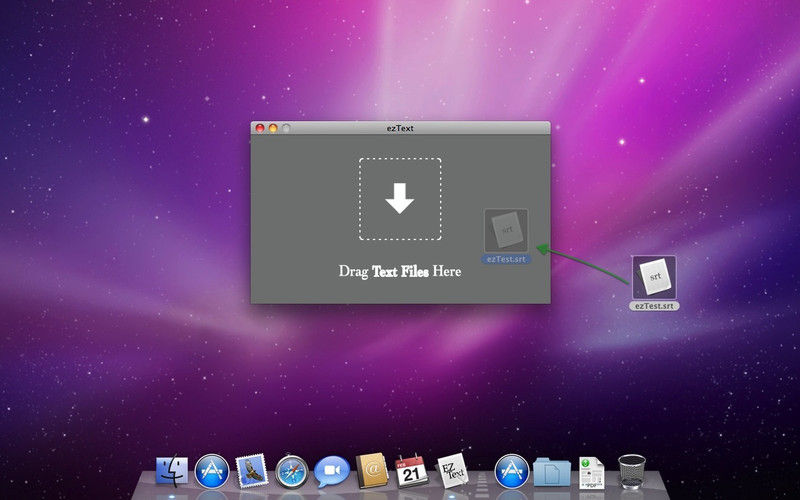The height and width of the screenshot is (500, 800).
Task: Select the ezTest.srt file icon on desktop
Action: [x=654, y=277]
